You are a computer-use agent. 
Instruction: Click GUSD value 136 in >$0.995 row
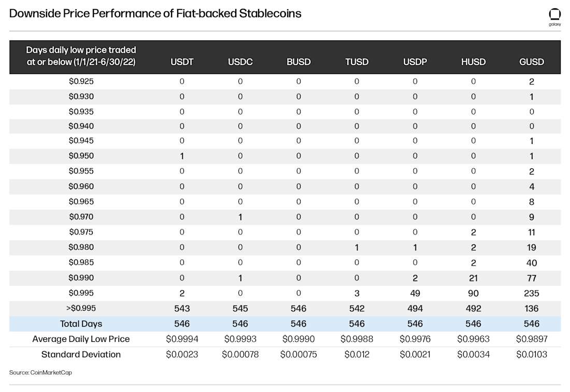tap(532, 309)
